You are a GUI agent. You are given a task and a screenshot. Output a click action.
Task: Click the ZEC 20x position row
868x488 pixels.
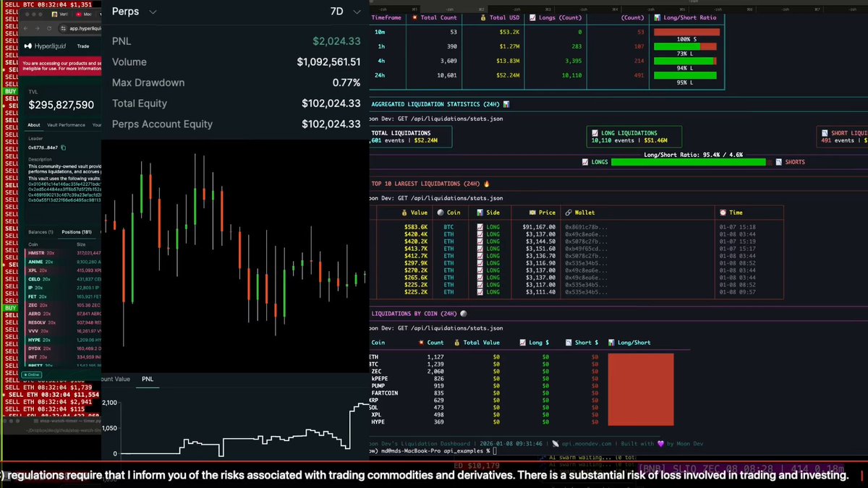[64, 305]
